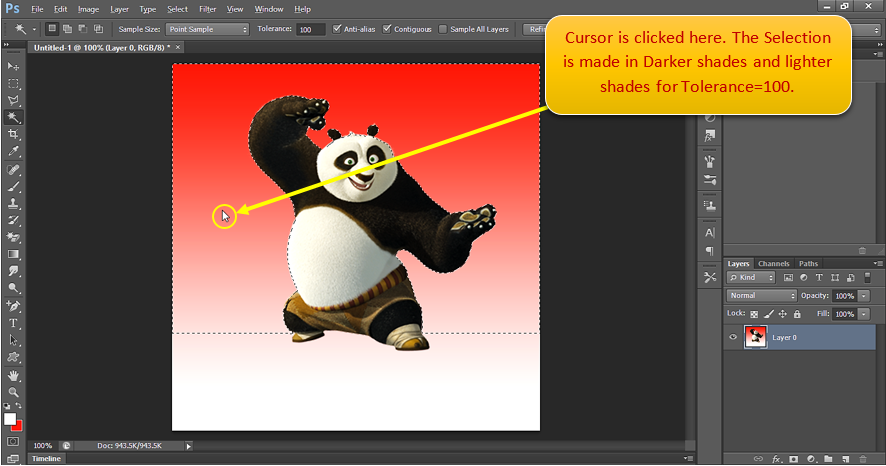Select the Rectangular Marquee tool
The height and width of the screenshot is (466, 886).
(x=13, y=84)
